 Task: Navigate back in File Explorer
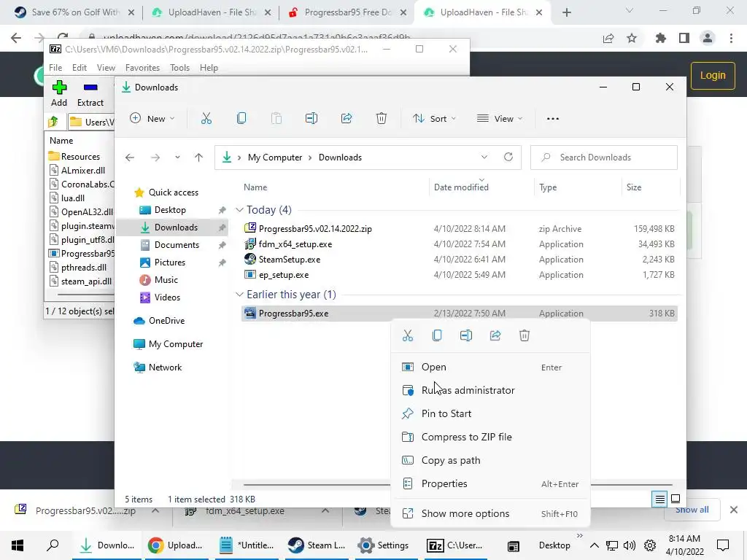[130, 157]
